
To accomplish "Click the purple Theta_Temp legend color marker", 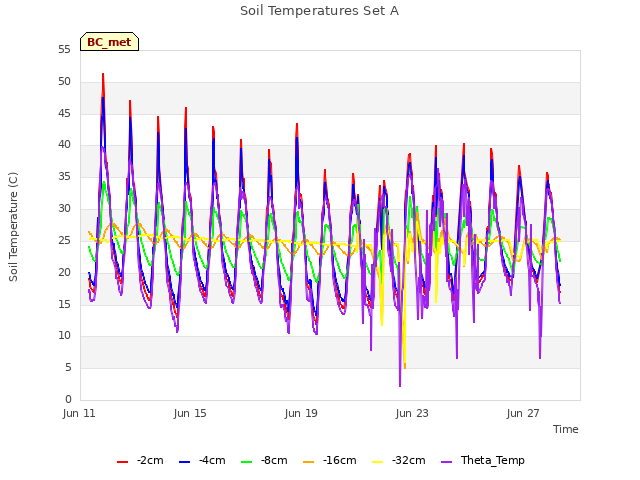I will [x=447, y=462].
